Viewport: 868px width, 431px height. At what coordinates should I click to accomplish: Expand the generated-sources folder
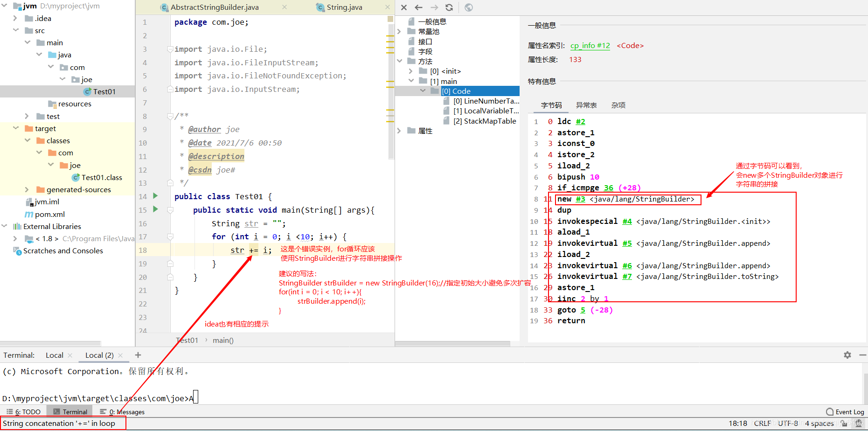pos(27,189)
